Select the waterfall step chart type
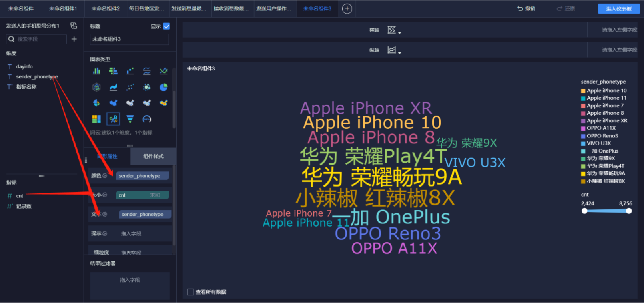 coord(130,71)
